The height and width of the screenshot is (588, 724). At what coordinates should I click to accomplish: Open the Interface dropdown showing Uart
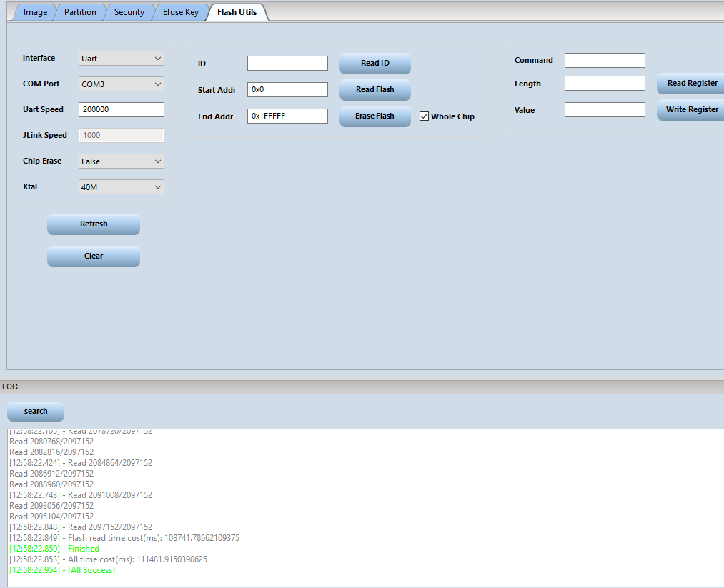coord(122,58)
